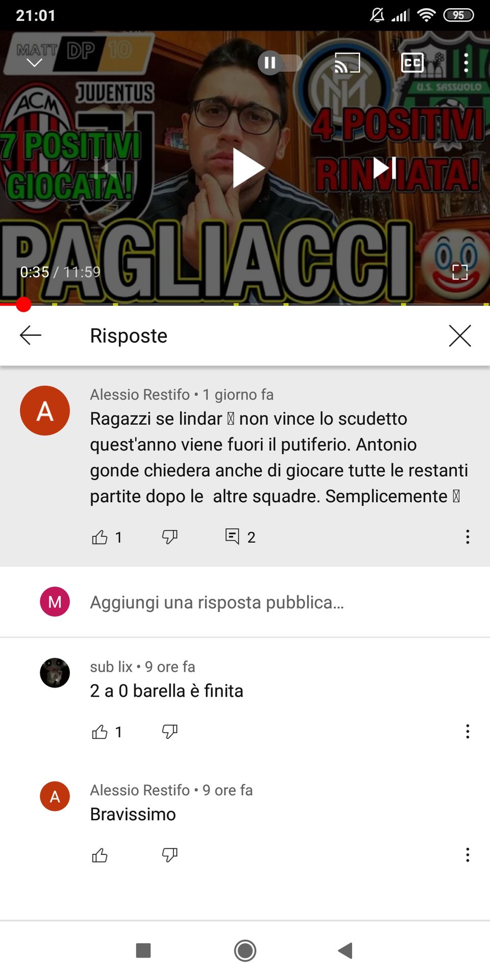490x980 pixels.
Task: Like Alessio Restifo's main comment
Action: click(100, 537)
